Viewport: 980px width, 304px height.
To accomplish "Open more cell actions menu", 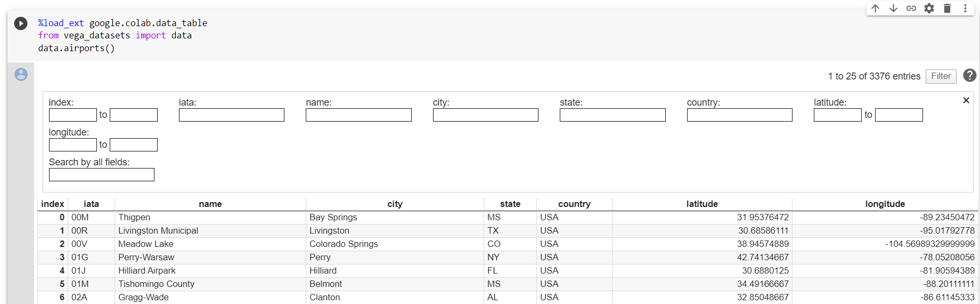I will click(965, 9).
